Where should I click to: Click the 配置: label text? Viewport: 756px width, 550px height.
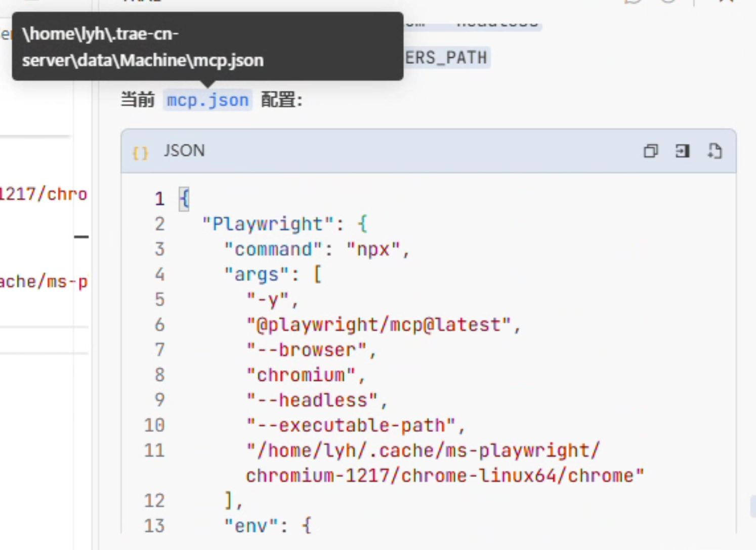282,100
